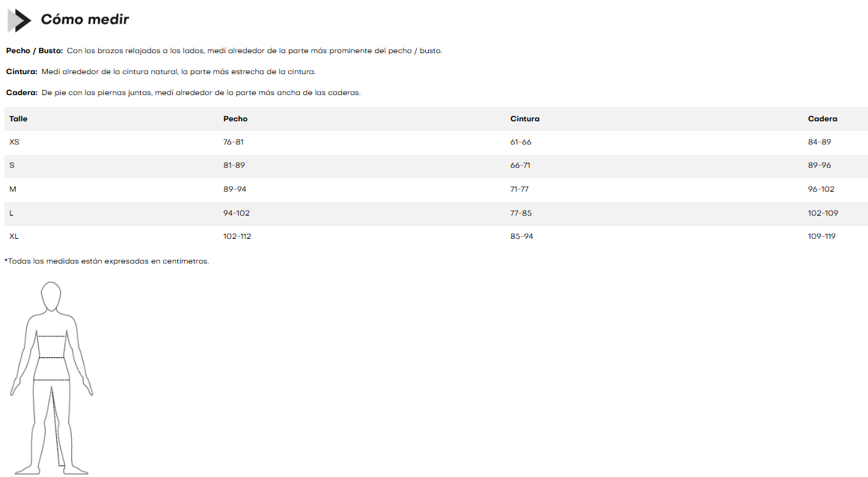Click the L chest value 94-102
Viewport: 868px width, 477px height.
pos(236,213)
